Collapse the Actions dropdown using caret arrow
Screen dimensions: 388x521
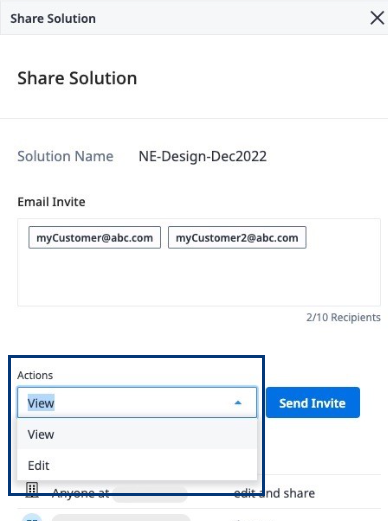click(238, 403)
